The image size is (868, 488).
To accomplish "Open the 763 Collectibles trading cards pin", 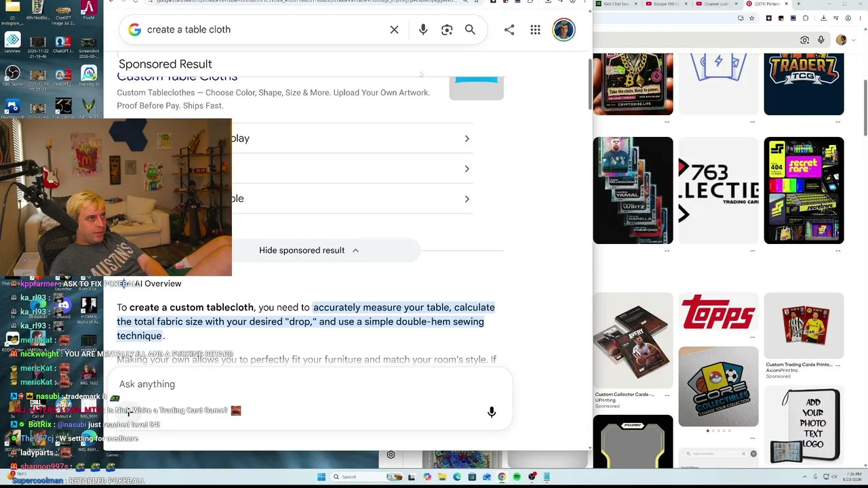I will pos(718,190).
